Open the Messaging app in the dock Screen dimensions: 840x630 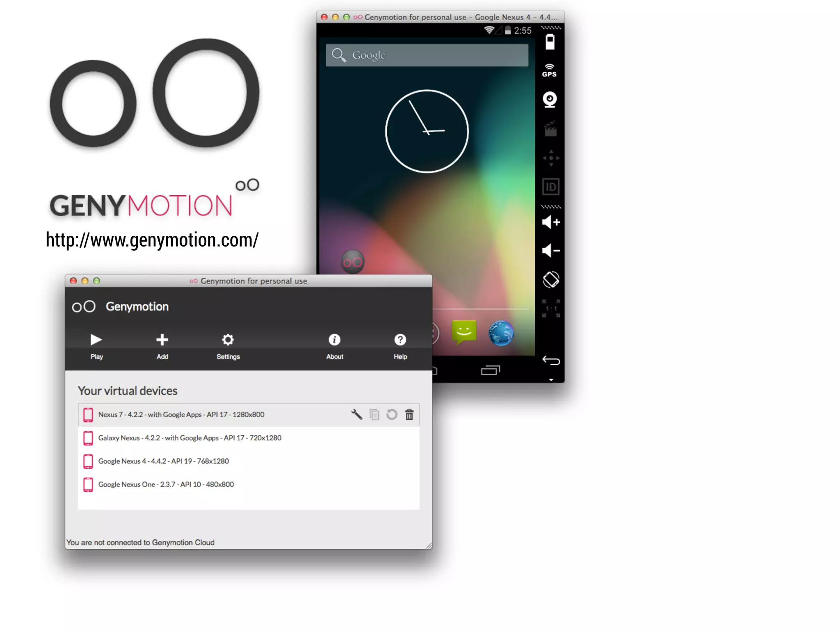click(x=464, y=332)
